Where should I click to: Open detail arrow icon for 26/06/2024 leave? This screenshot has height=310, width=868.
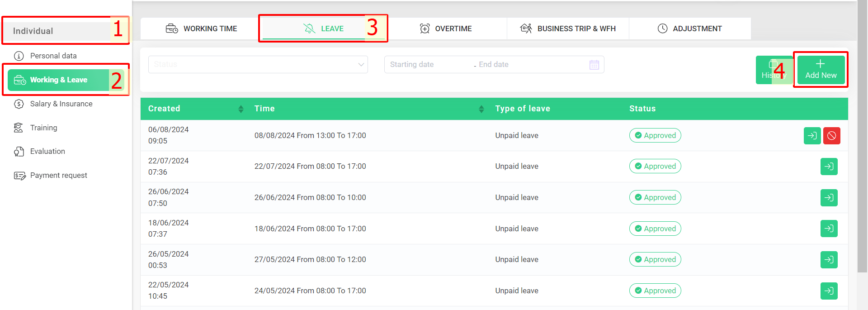(x=829, y=198)
